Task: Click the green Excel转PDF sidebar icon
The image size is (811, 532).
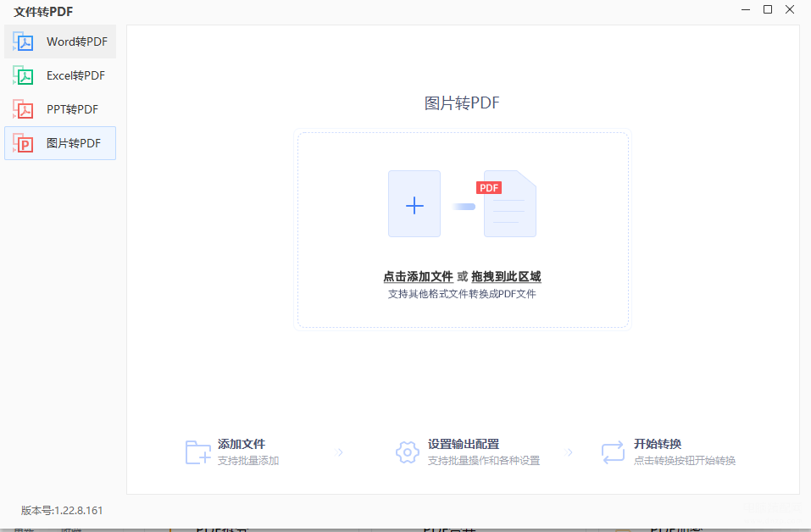Action: (24, 75)
